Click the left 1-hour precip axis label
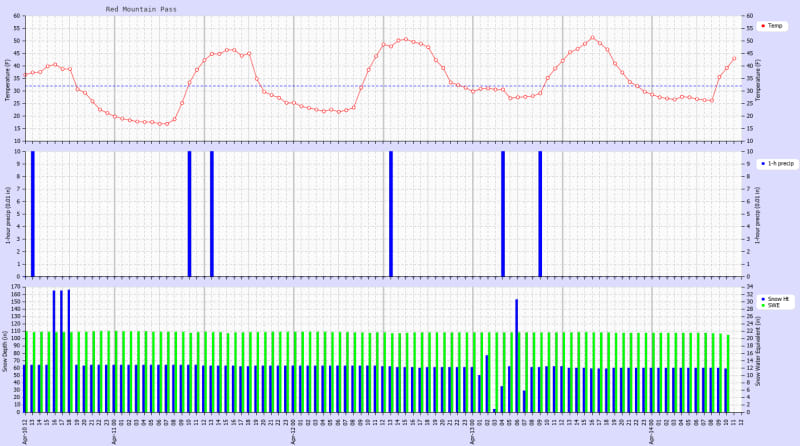 (x=7, y=214)
